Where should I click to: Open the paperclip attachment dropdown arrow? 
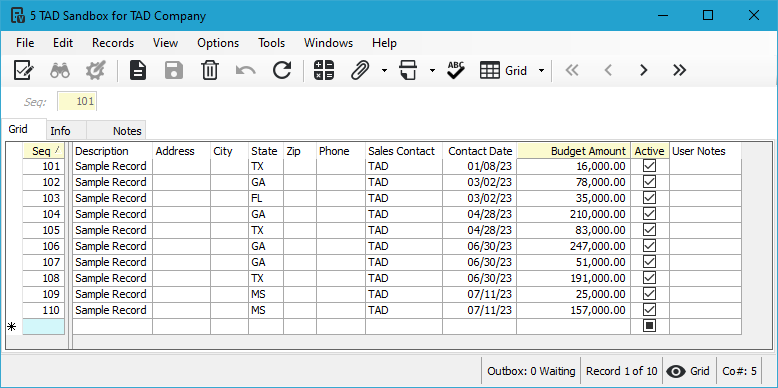pyautogui.click(x=385, y=71)
